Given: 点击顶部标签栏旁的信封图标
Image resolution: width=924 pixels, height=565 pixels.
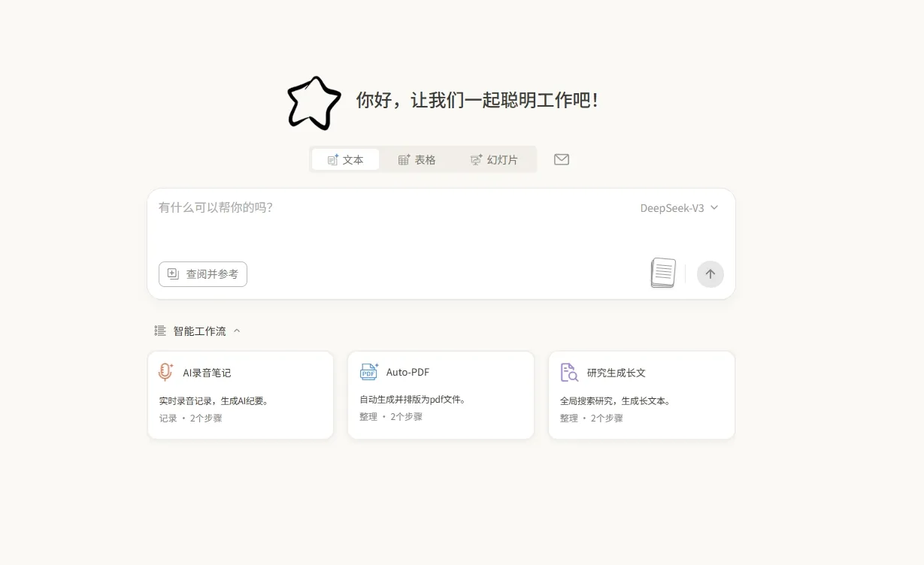Looking at the screenshot, I should (x=561, y=159).
